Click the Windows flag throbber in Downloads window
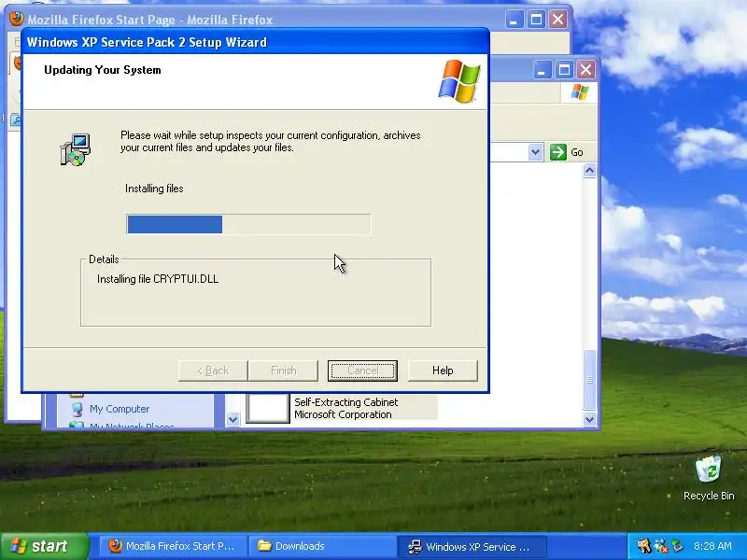The width and height of the screenshot is (747, 560). point(580,91)
